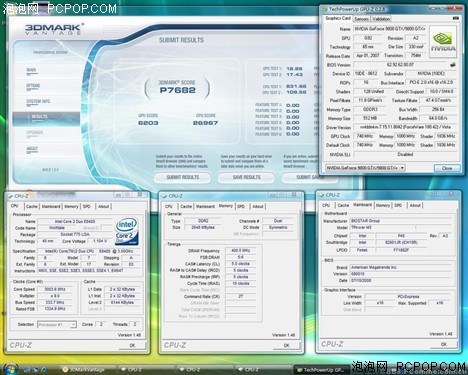
Task: Click the GPU score value 6203
Action: click(x=148, y=123)
